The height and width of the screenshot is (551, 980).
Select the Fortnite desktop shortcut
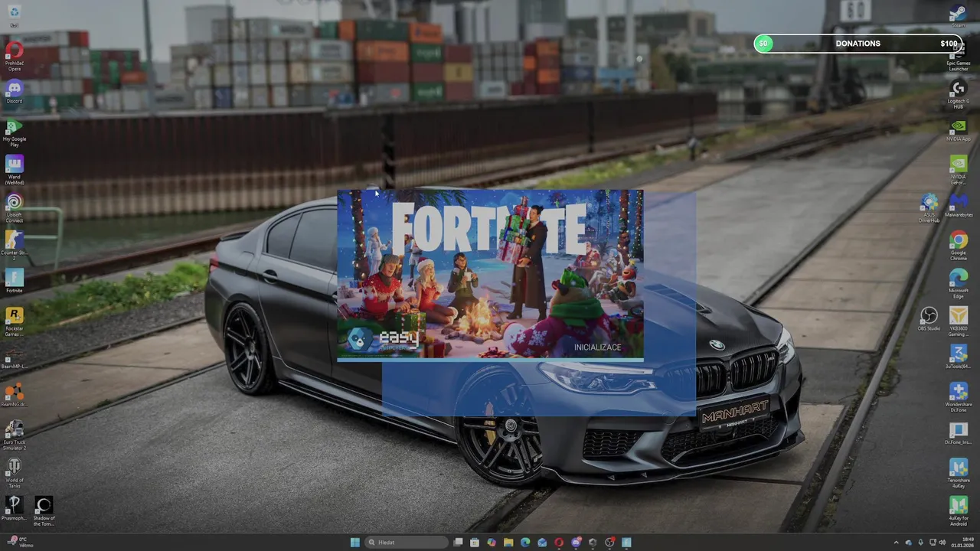pos(14,280)
